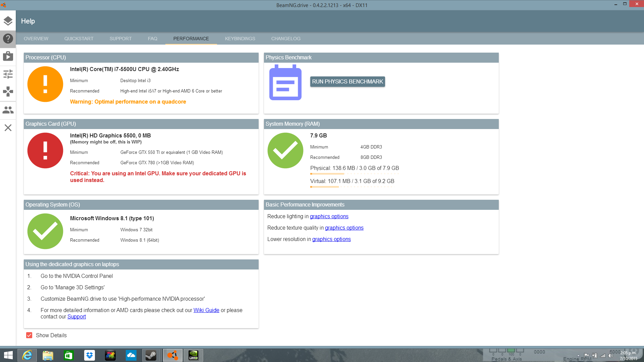This screenshot has width=644, height=362.
Task: Click the gamepad controls sidebar icon
Action: [8, 92]
